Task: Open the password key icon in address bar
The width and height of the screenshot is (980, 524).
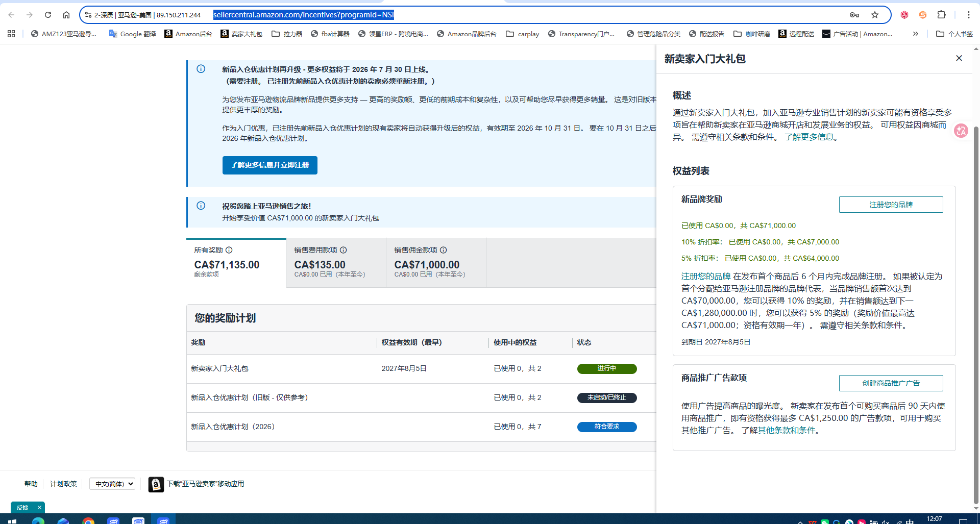Action: point(854,15)
